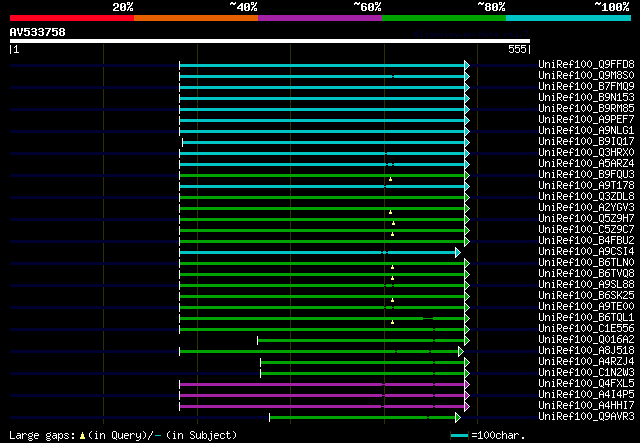Click the query end position label 555

click(517, 49)
